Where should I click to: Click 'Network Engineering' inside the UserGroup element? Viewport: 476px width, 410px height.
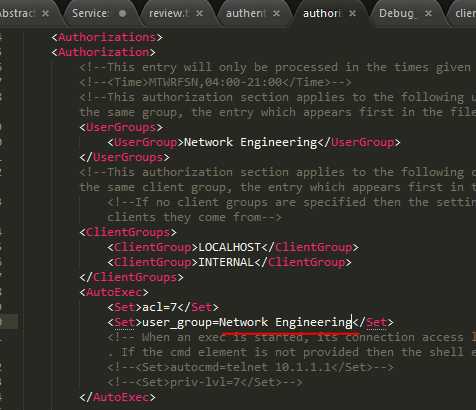tap(250, 142)
